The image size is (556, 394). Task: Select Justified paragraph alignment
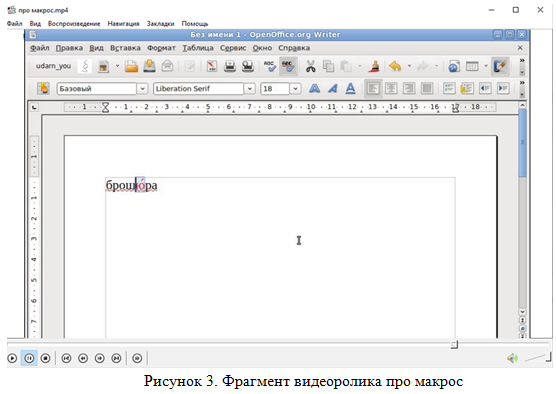coord(427,88)
